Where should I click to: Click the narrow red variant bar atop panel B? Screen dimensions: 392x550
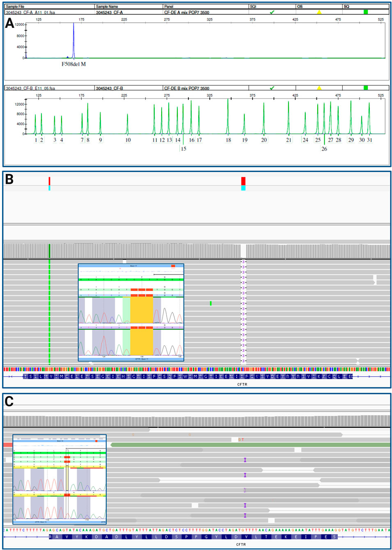point(49,181)
